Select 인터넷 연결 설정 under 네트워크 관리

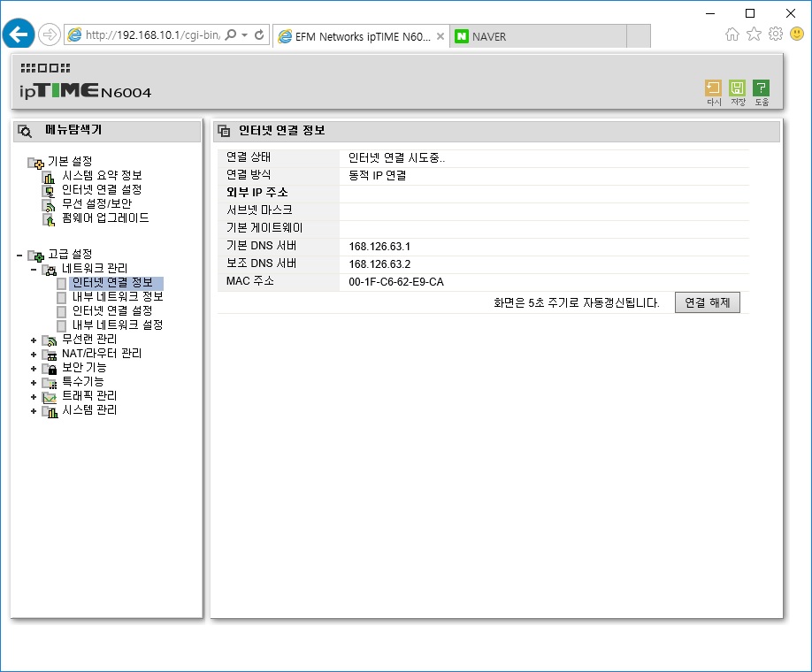click(x=112, y=310)
